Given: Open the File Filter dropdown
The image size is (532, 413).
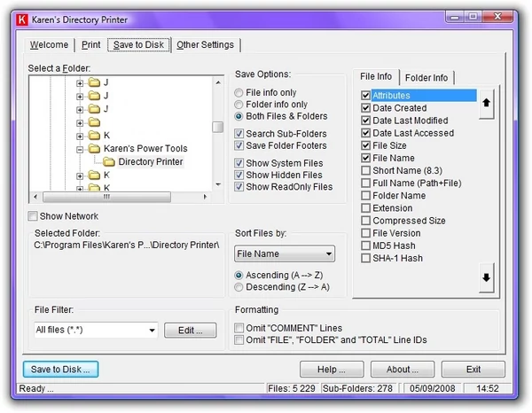Looking at the screenshot, I should [x=96, y=330].
